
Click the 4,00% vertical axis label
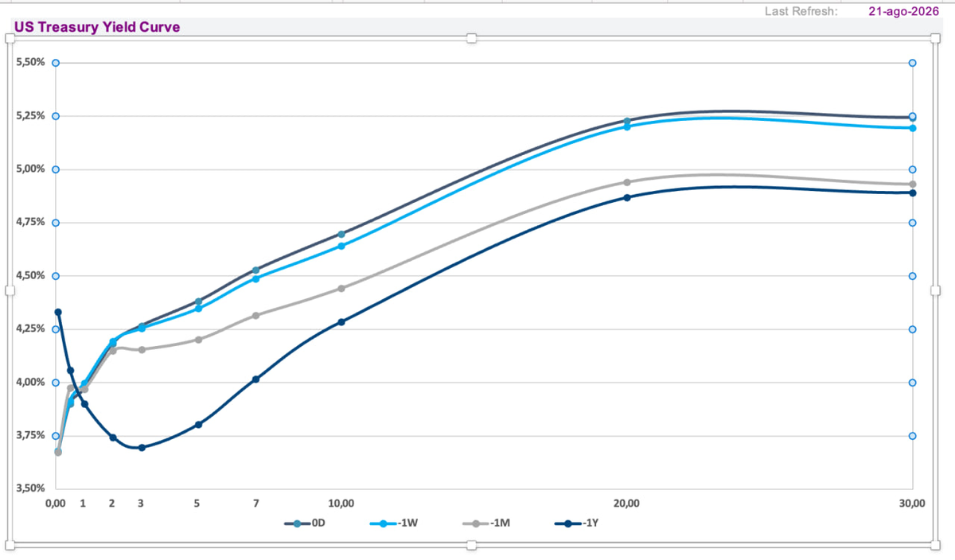point(29,382)
